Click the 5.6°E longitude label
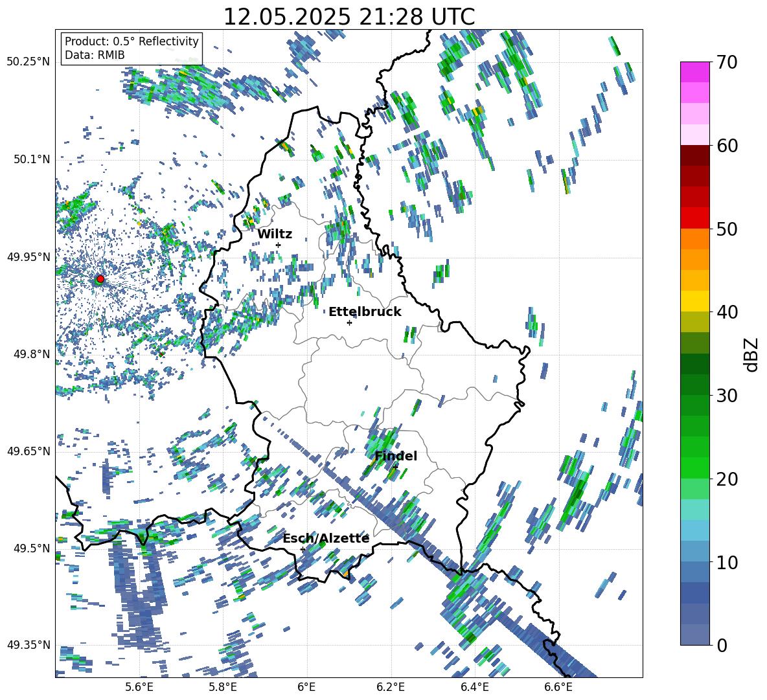The image size is (767, 700). [139, 687]
